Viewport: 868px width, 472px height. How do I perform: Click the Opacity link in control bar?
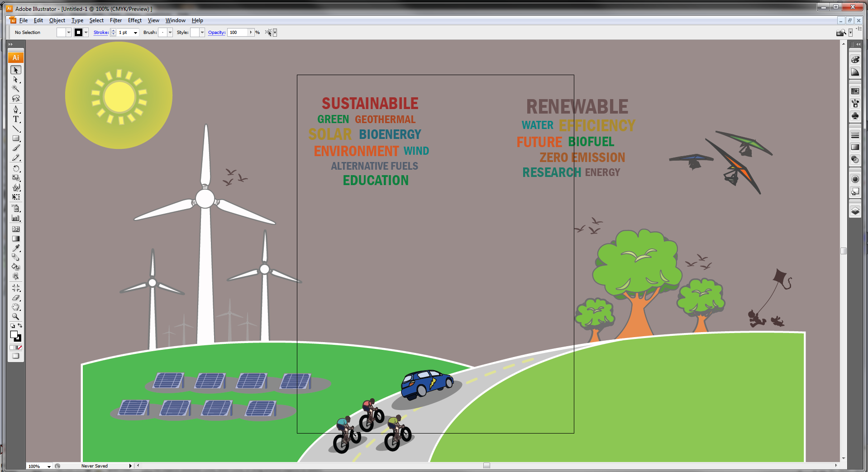coord(216,33)
